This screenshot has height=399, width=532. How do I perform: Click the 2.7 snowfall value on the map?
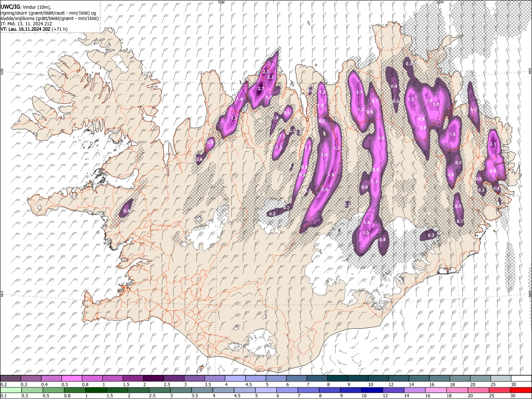(261, 89)
